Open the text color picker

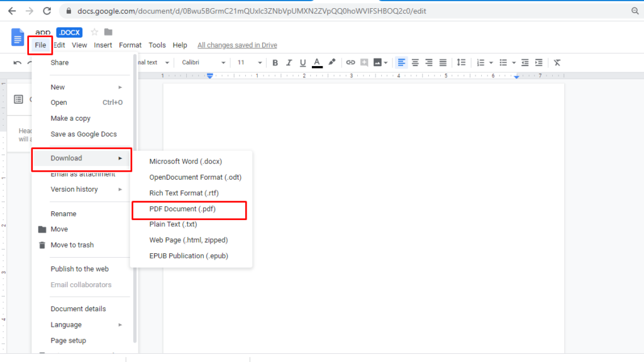317,63
